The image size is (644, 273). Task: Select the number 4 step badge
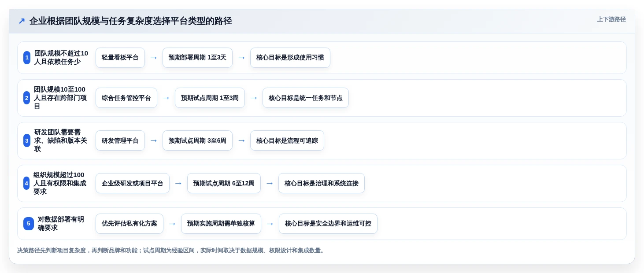[x=26, y=183]
